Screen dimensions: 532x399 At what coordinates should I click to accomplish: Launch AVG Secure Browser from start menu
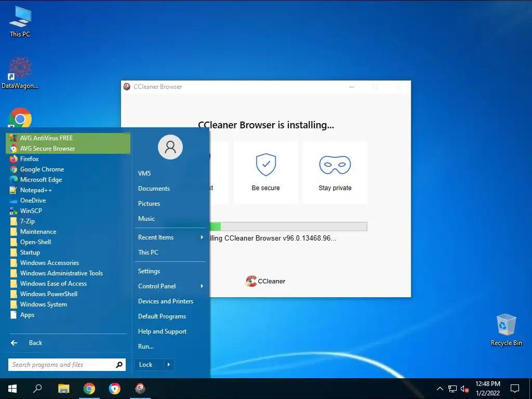(68, 149)
